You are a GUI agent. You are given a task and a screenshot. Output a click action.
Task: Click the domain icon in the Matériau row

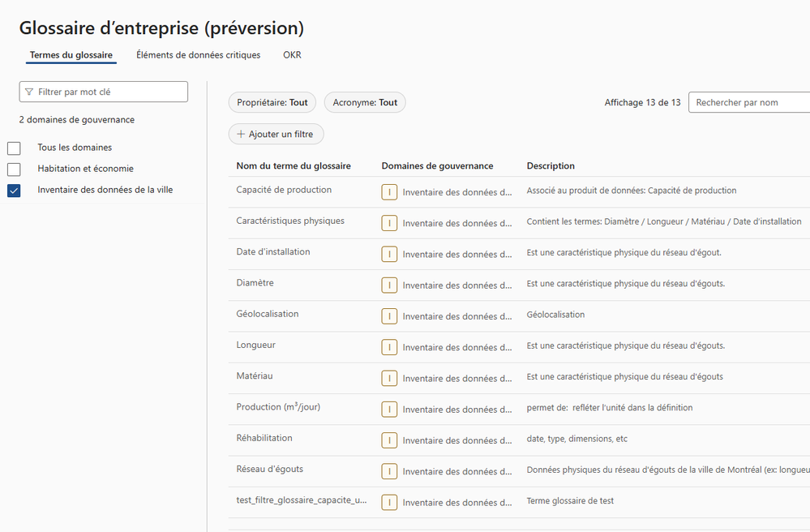coord(389,378)
